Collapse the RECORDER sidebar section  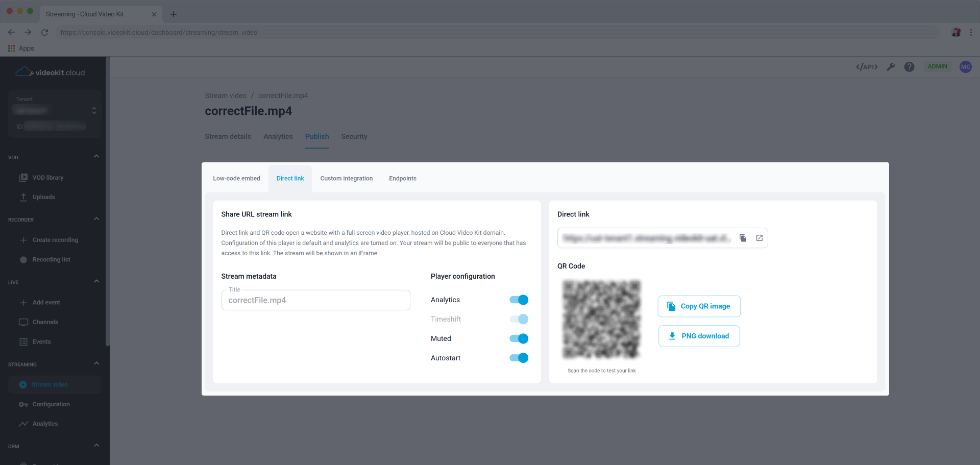[96, 219]
